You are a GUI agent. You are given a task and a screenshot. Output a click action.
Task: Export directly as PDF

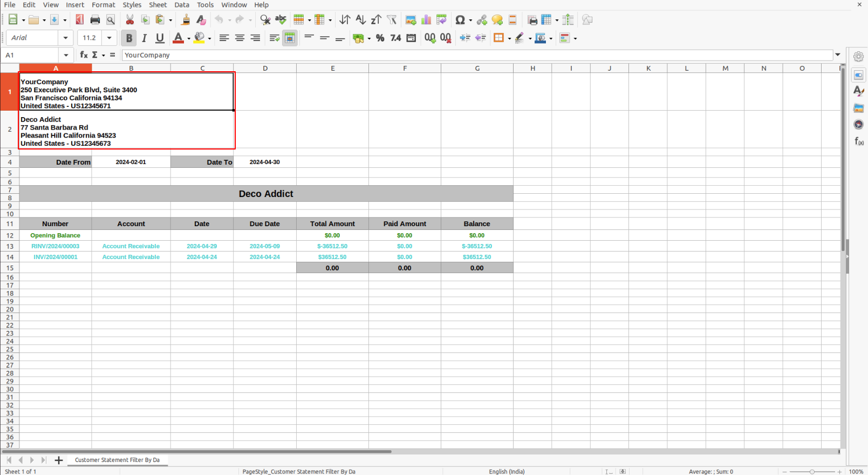point(80,20)
